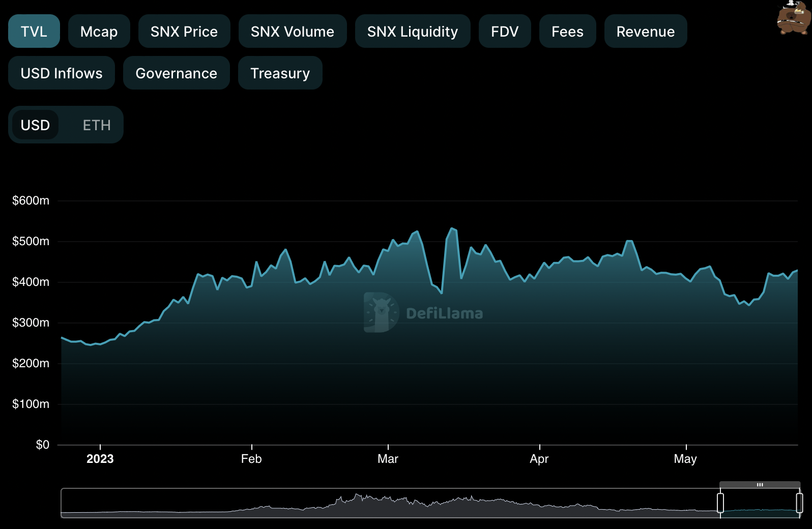
Task: Click the left range slider handle
Action: click(x=720, y=503)
